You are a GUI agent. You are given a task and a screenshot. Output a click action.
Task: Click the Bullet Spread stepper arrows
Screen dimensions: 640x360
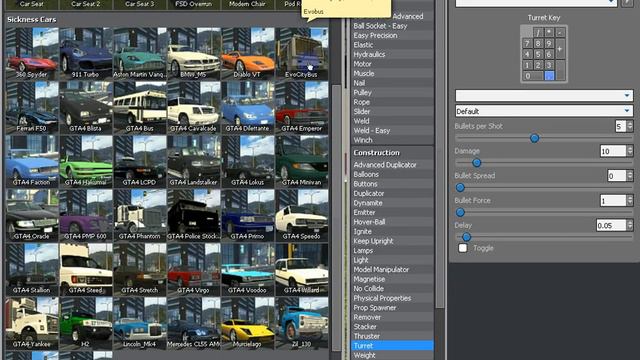point(630,176)
